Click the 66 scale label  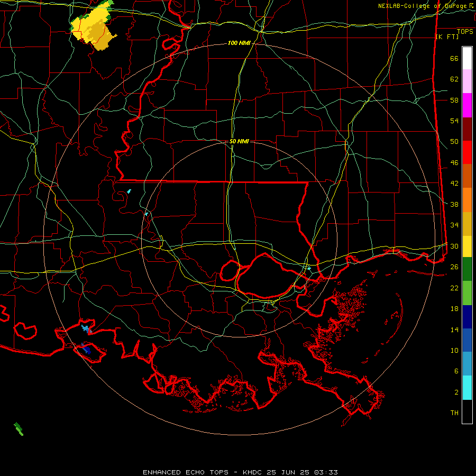point(454,58)
